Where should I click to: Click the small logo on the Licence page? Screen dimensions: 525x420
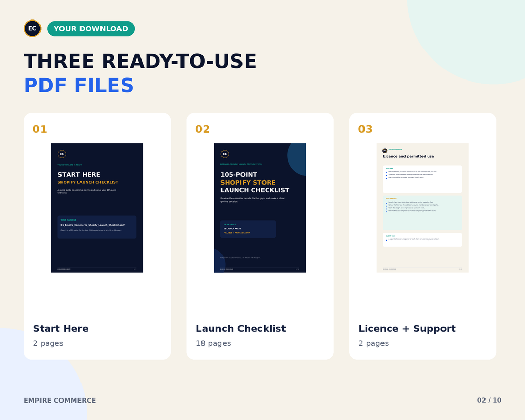tap(385, 151)
